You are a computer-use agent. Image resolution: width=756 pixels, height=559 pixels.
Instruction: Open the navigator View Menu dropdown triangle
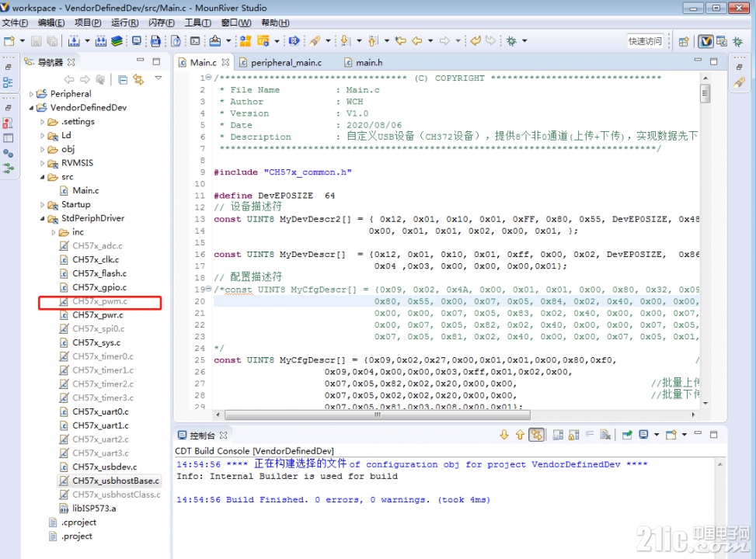[x=159, y=78]
